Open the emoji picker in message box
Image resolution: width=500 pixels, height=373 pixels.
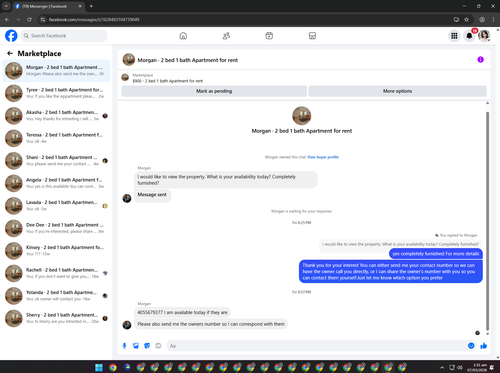[471, 346]
